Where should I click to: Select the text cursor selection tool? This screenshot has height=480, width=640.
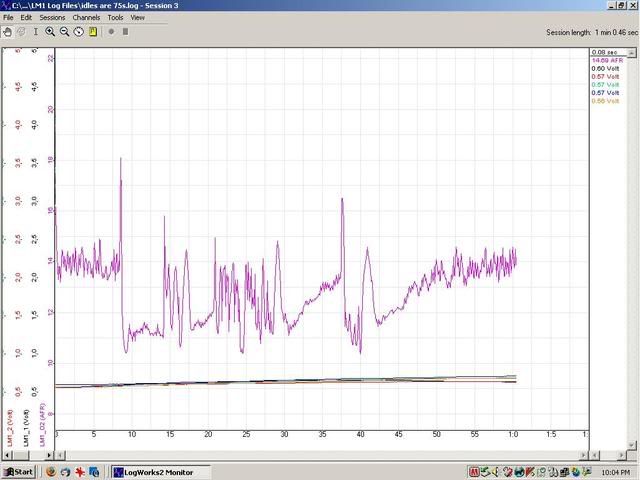[x=36, y=31]
